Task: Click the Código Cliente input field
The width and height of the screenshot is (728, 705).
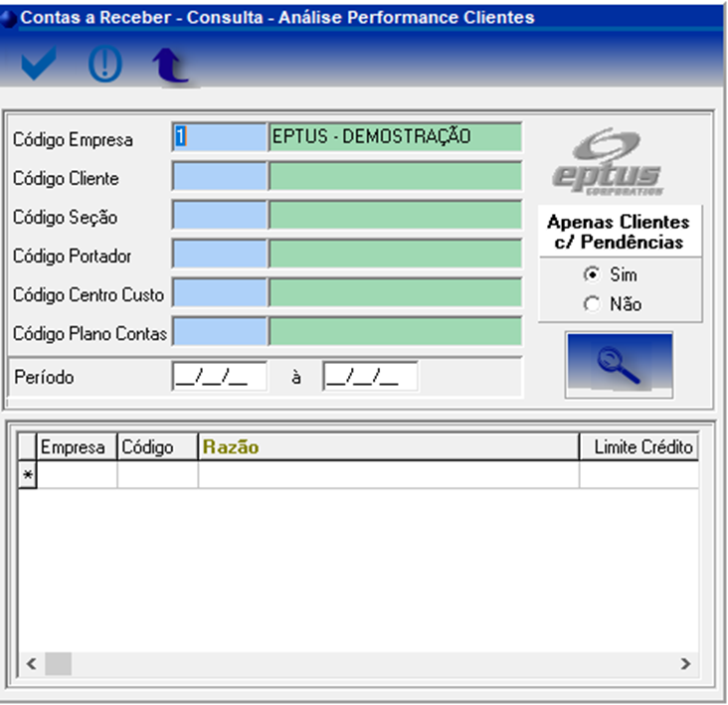Action: [x=220, y=177]
